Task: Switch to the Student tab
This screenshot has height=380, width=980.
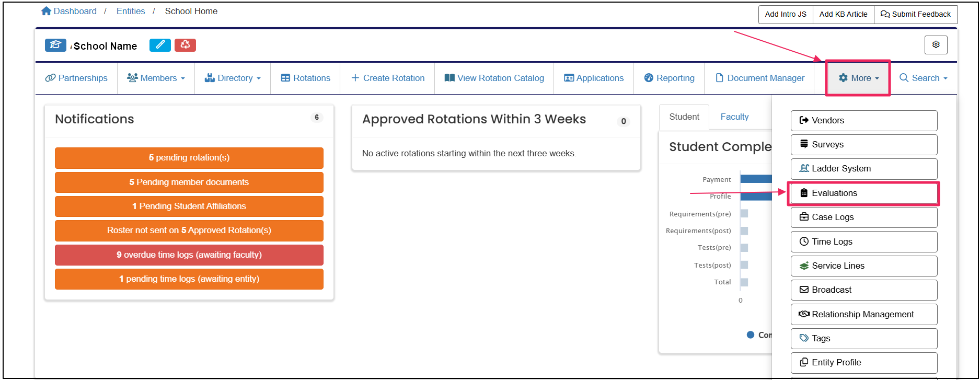Action: pos(684,117)
